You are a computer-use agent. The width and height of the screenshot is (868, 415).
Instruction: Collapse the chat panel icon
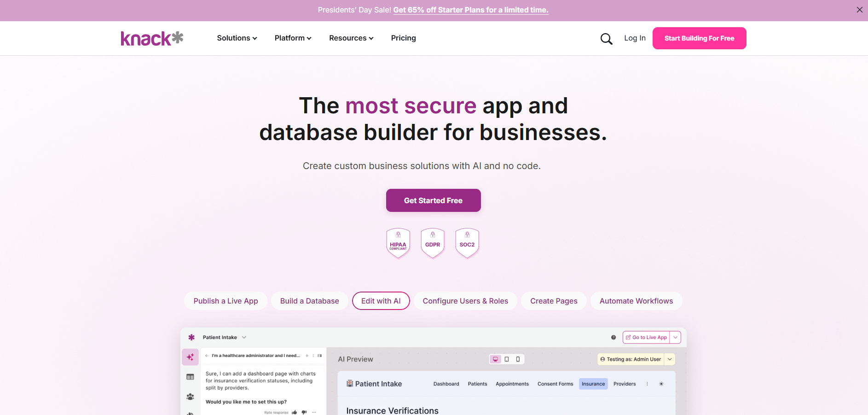[x=320, y=356]
